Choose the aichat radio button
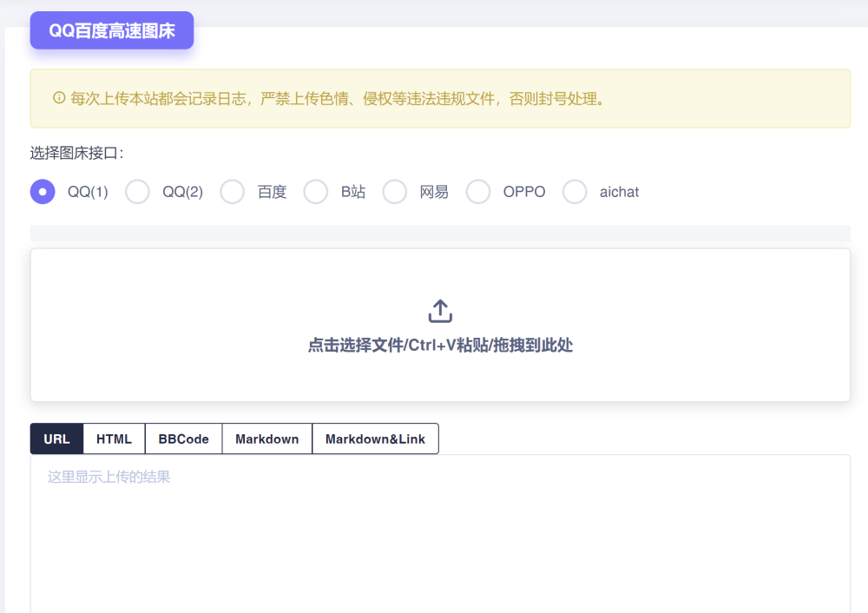This screenshot has width=868, height=613. 575,192
